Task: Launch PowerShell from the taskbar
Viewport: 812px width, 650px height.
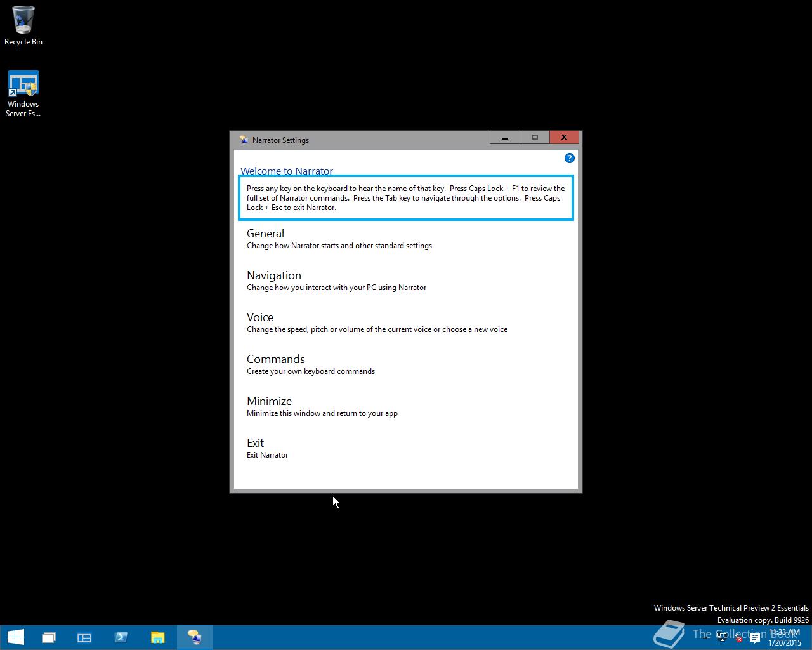Action: pyautogui.click(x=121, y=637)
